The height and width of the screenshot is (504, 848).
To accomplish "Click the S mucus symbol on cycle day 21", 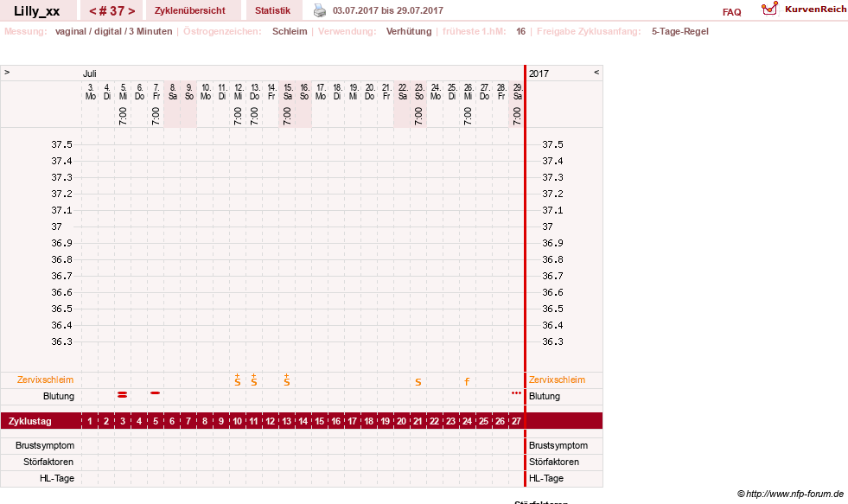I will pyautogui.click(x=418, y=382).
